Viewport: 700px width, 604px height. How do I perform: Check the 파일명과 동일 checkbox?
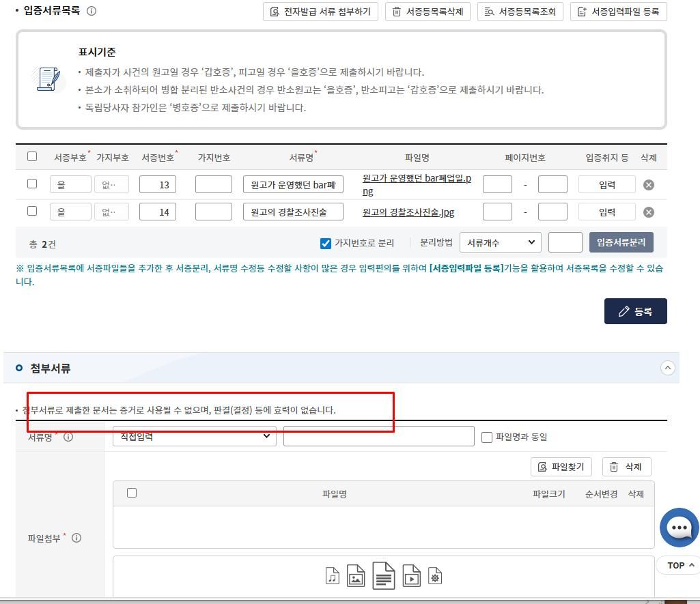click(x=487, y=437)
